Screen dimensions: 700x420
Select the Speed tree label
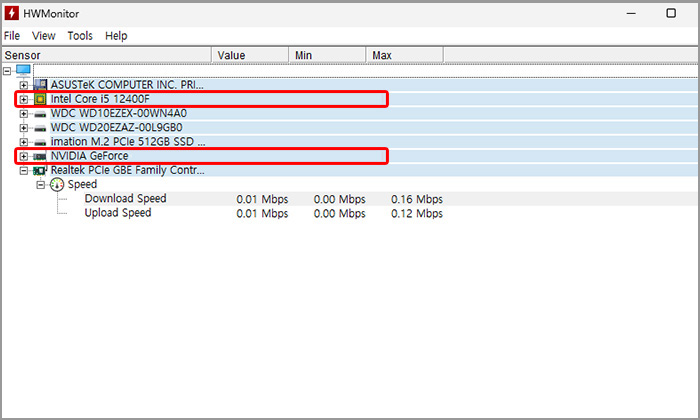pos(82,184)
